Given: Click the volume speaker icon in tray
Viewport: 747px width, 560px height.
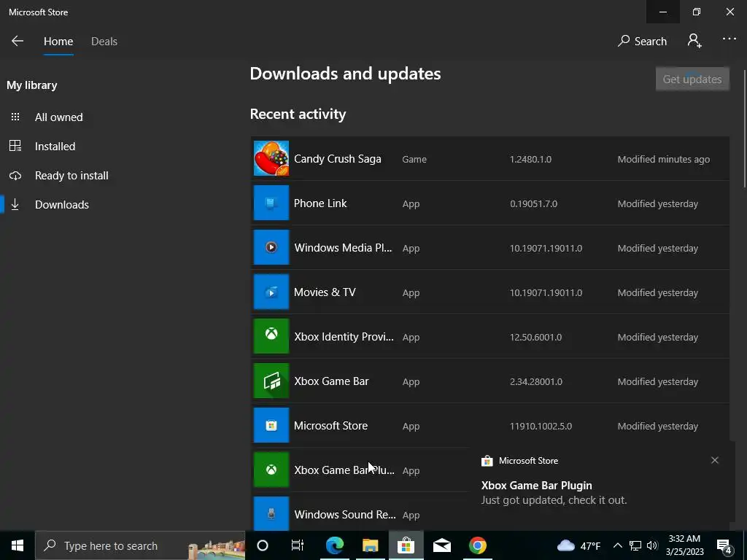Looking at the screenshot, I should [x=652, y=545].
